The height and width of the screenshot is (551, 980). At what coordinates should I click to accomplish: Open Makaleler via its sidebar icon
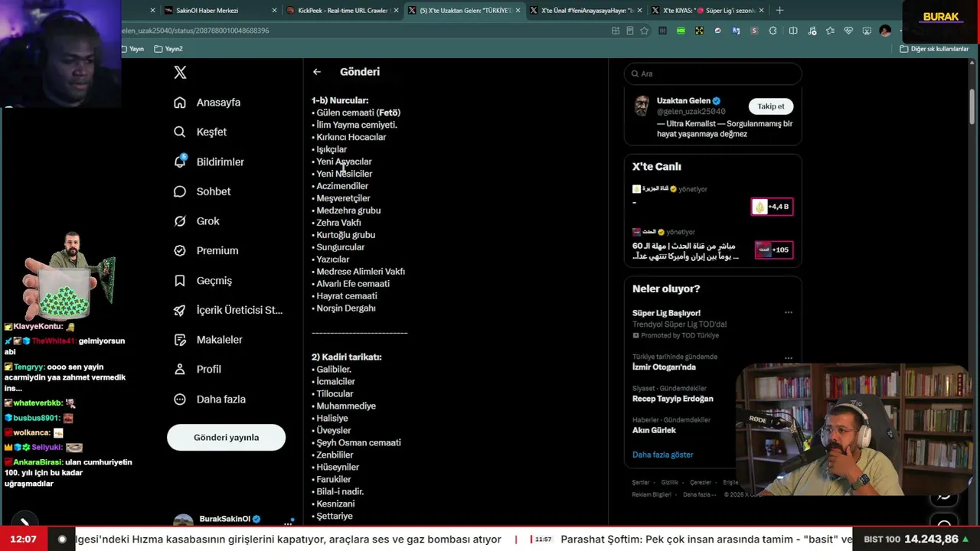180,340
